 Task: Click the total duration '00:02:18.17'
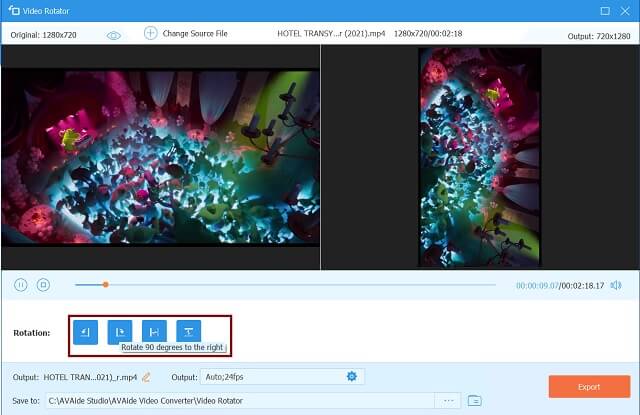[583, 286]
